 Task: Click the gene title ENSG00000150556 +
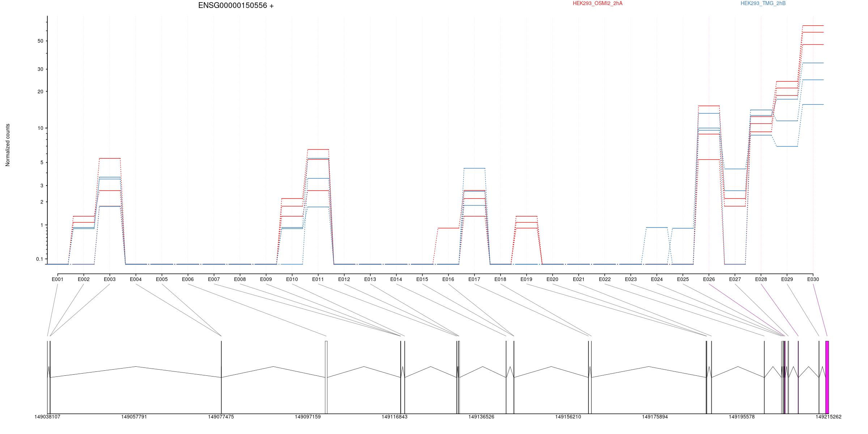[236, 5]
